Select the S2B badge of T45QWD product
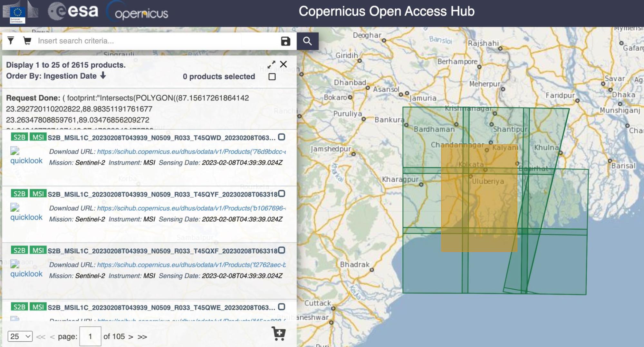Viewport: 644px width, 347px height. point(19,137)
